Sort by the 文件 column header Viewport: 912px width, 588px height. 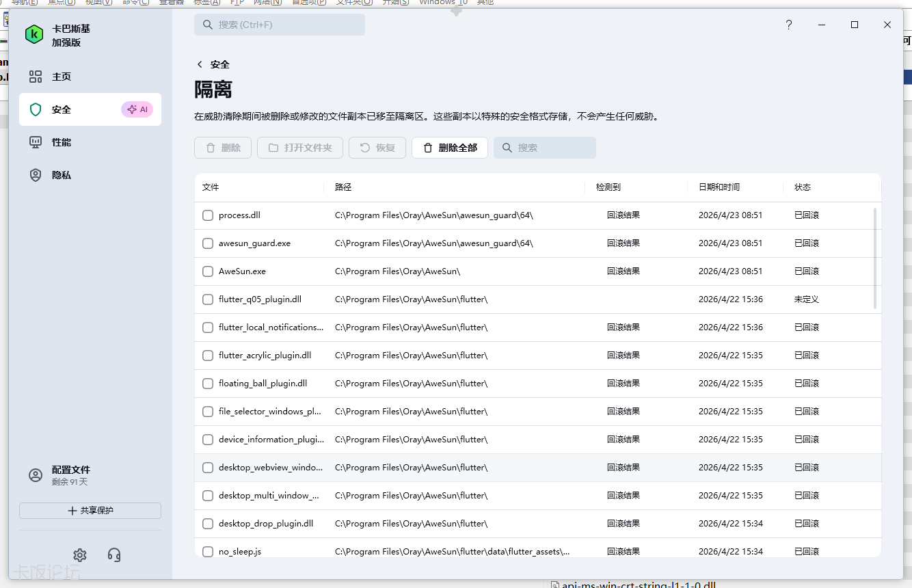(211, 187)
